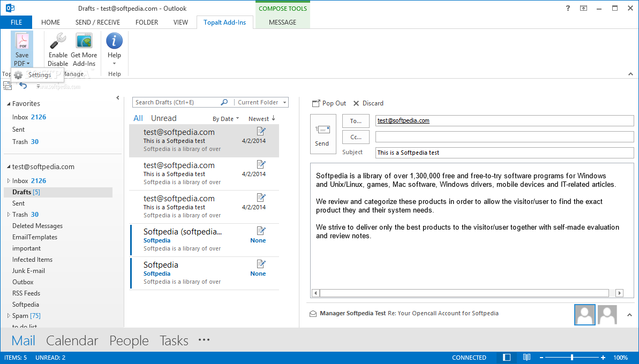Click draft icon on the Softpedia (softpedia... message
Viewport: 639px width, 364px height.
point(261,231)
